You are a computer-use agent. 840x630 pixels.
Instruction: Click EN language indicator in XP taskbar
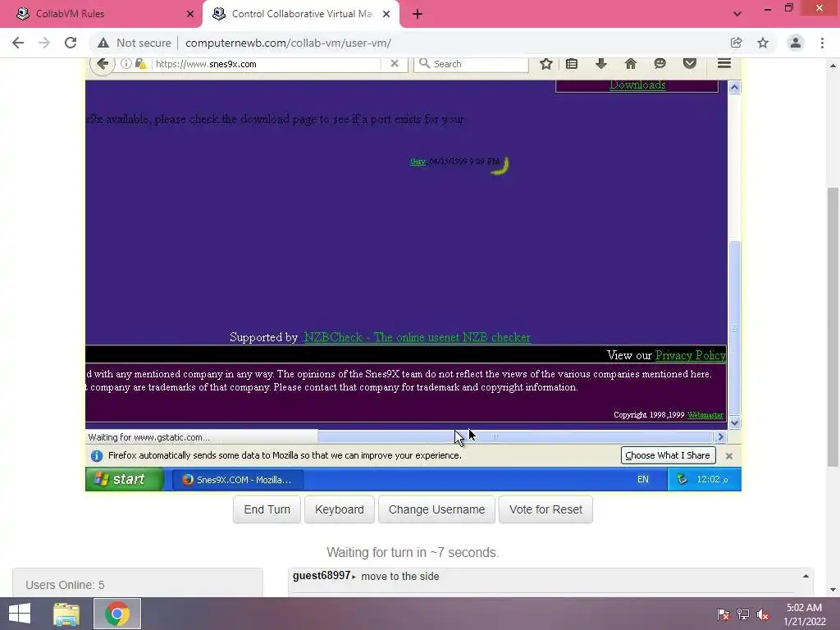coord(643,479)
